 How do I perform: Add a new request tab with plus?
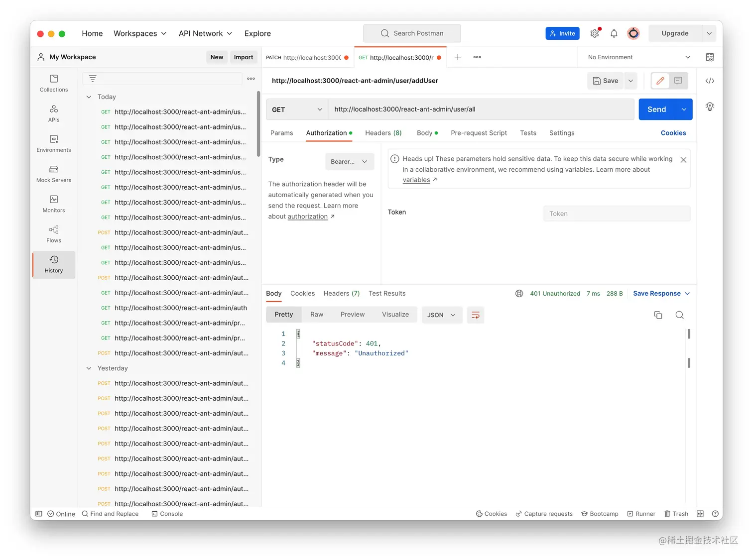pyautogui.click(x=458, y=57)
